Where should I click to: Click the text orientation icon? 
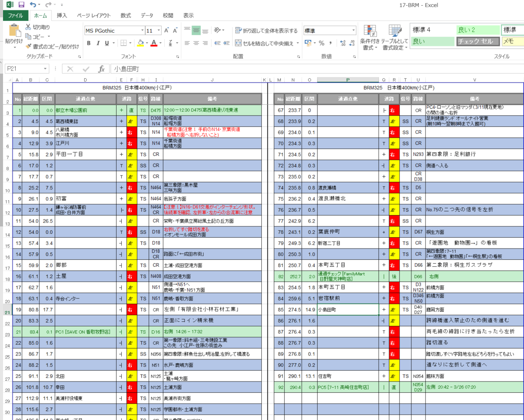[x=218, y=31]
